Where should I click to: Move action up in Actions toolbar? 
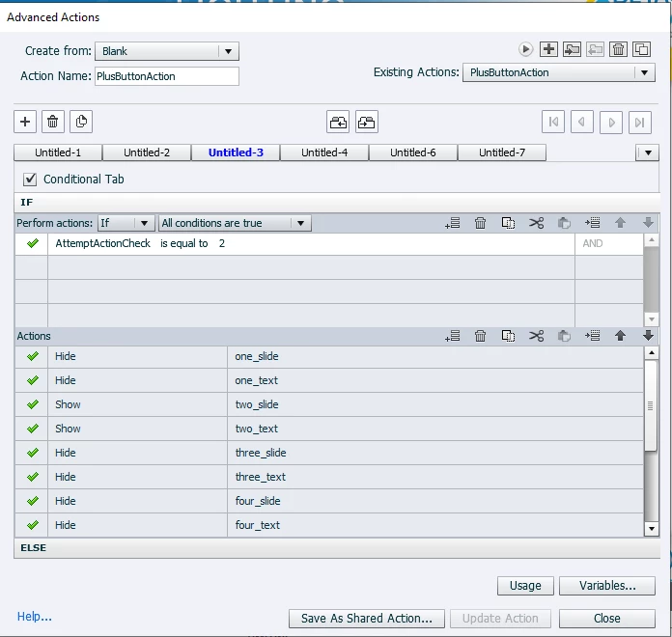620,336
